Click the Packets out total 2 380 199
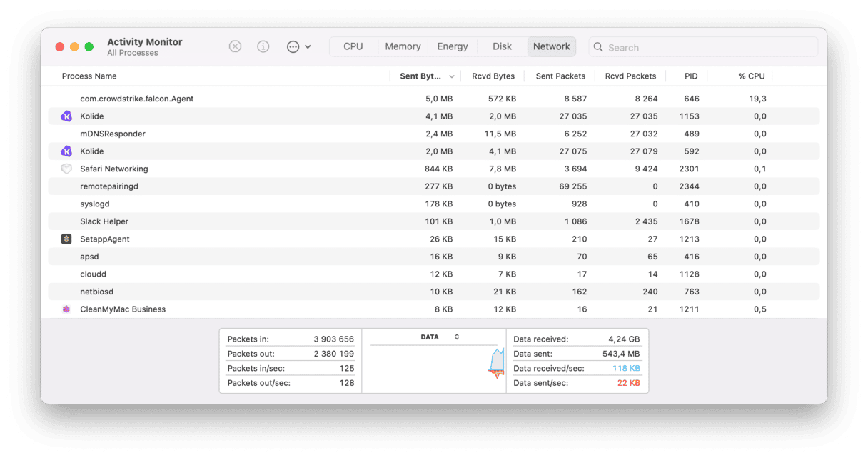The image size is (868, 458). click(x=333, y=354)
